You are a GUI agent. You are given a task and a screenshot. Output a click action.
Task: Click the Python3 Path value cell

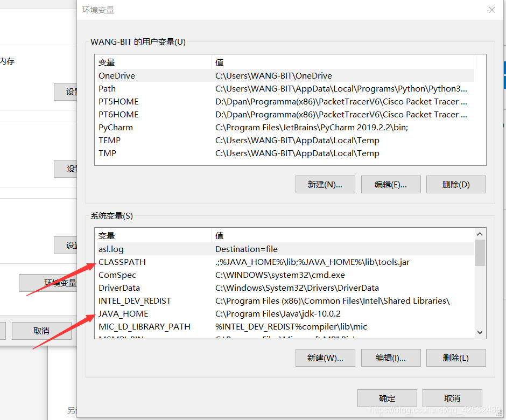point(341,88)
